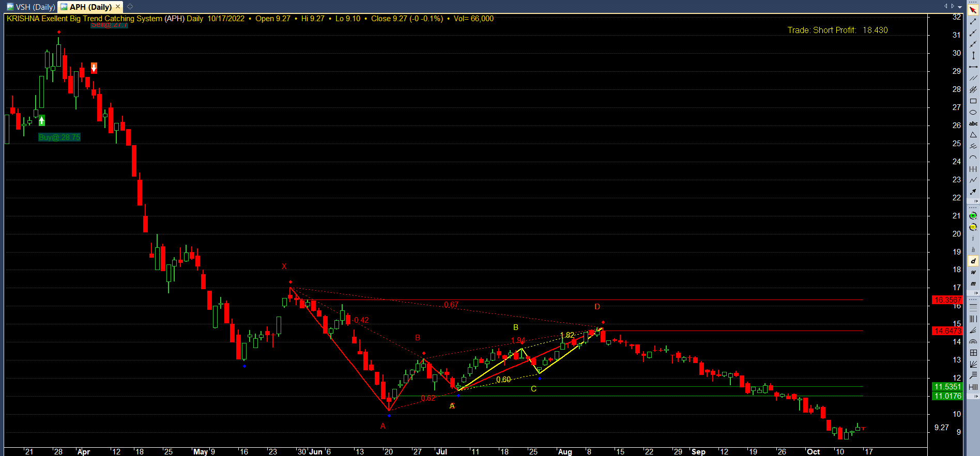Click the 'Aug' date axis label

point(565,452)
